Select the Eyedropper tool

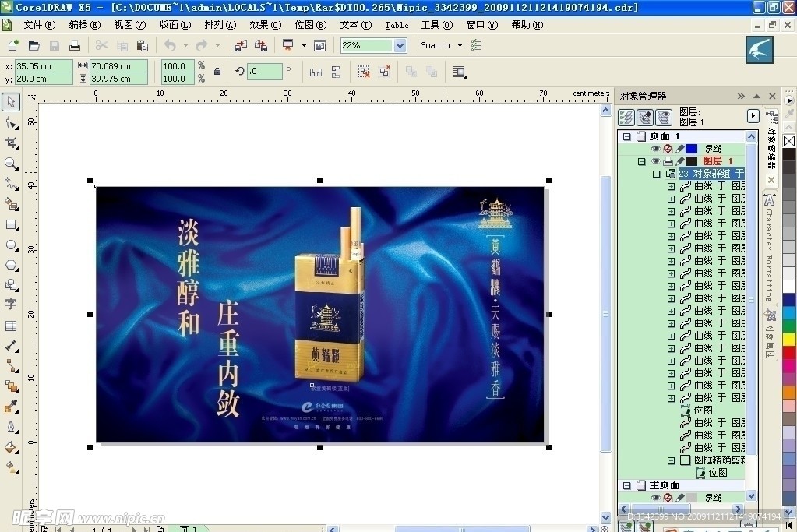(11, 406)
